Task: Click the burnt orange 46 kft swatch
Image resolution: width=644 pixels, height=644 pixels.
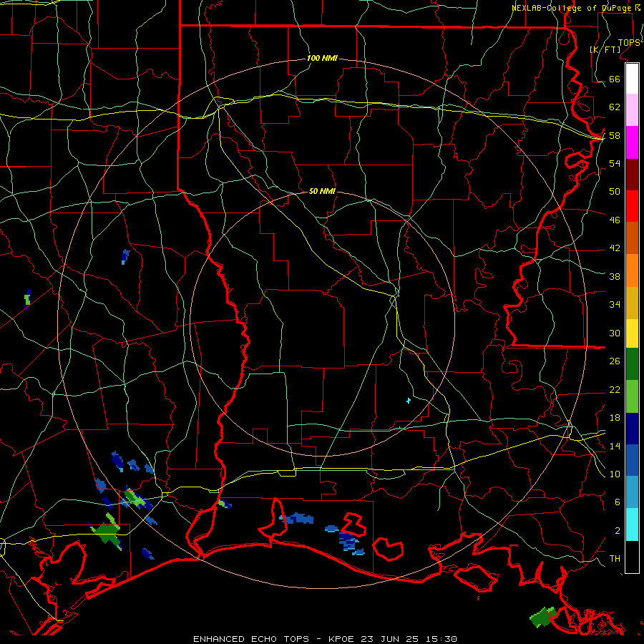Action: pyautogui.click(x=632, y=238)
